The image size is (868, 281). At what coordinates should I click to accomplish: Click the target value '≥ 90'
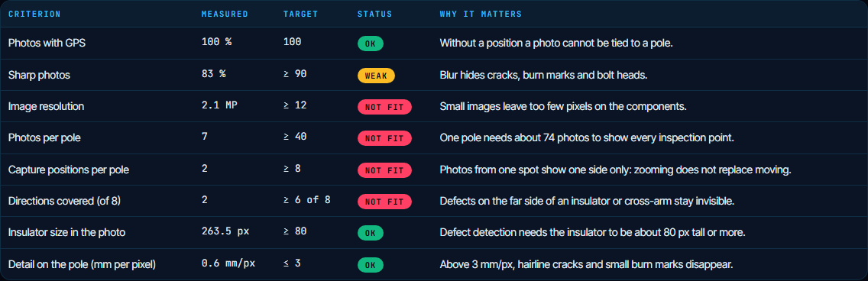pos(295,73)
